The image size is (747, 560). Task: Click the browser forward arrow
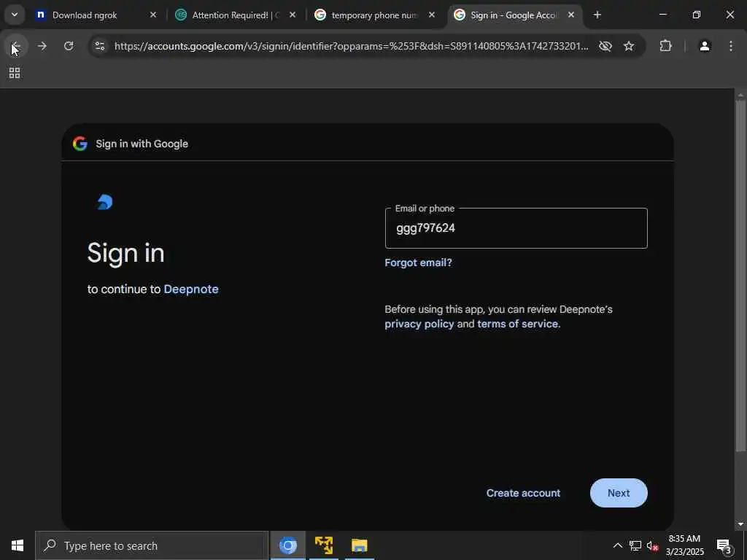point(42,46)
